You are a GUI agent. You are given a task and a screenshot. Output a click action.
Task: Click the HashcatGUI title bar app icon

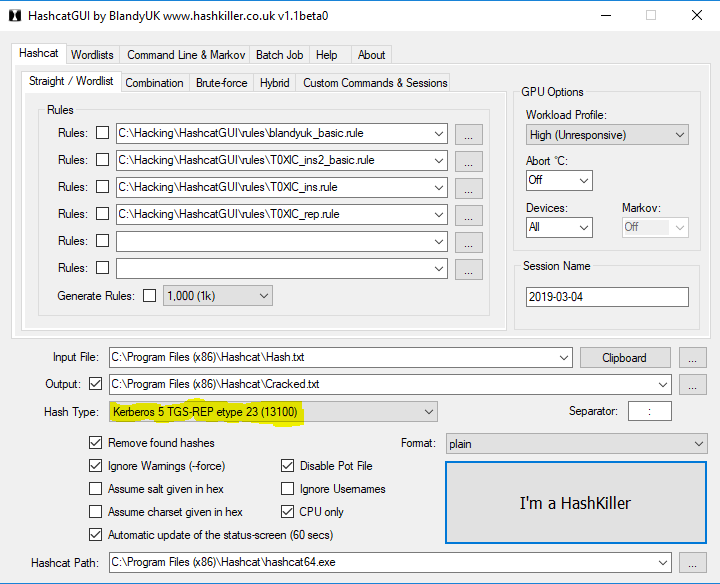tap(15, 16)
